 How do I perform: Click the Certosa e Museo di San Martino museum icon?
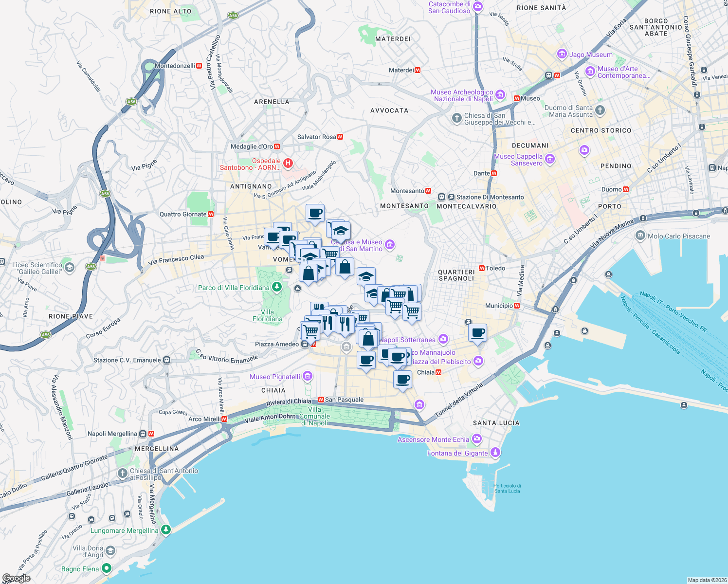point(389,245)
